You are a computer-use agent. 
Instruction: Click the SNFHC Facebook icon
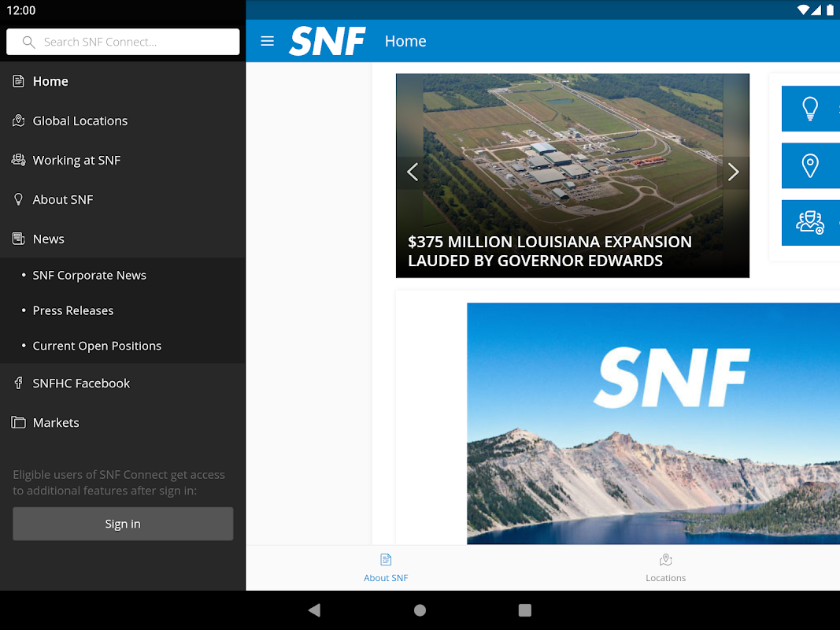18,383
